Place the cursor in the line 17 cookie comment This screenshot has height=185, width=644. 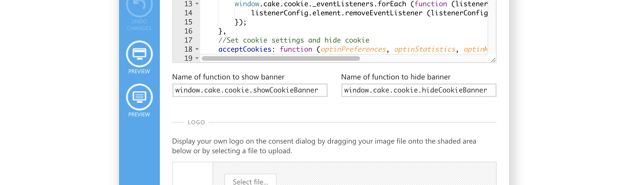coord(294,40)
